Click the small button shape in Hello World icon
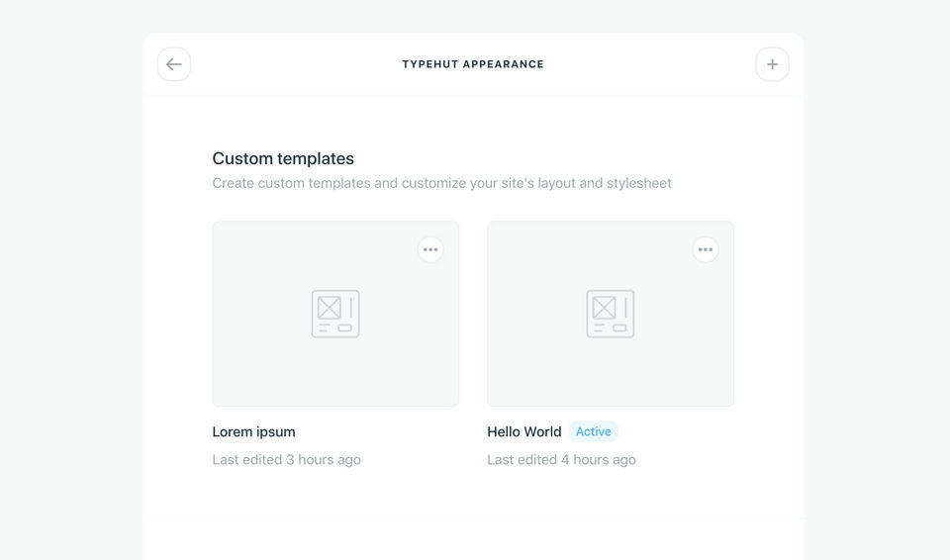This screenshot has height=560, width=950. 619,327
